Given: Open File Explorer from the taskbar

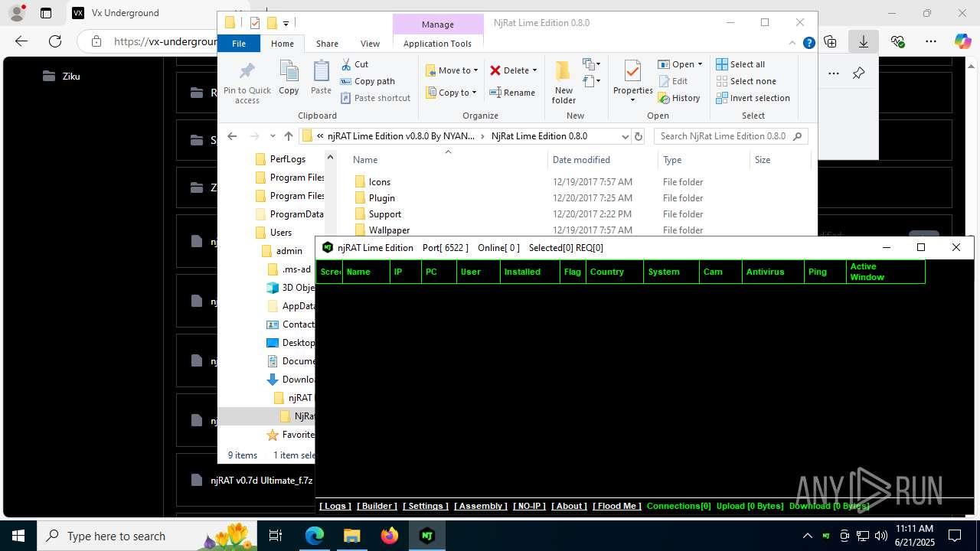Looking at the screenshot, I should (352, 536).
